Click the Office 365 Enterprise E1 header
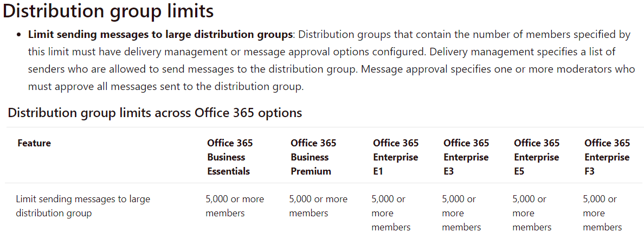 coord(396,157)
